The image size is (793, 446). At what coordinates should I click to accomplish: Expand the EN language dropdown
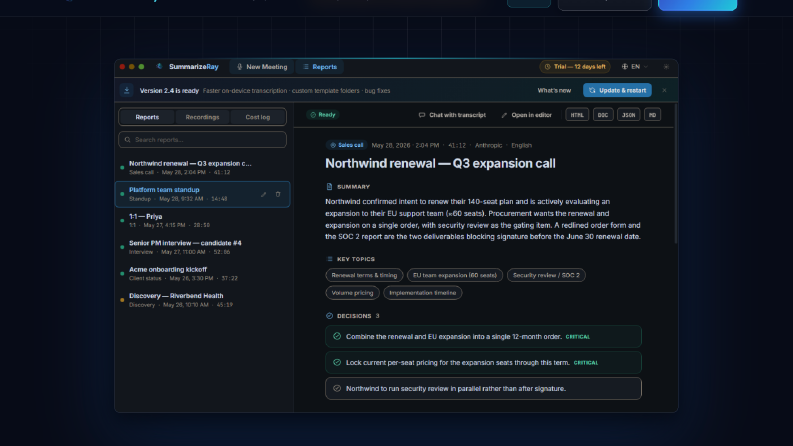click(x=634, y=67)
